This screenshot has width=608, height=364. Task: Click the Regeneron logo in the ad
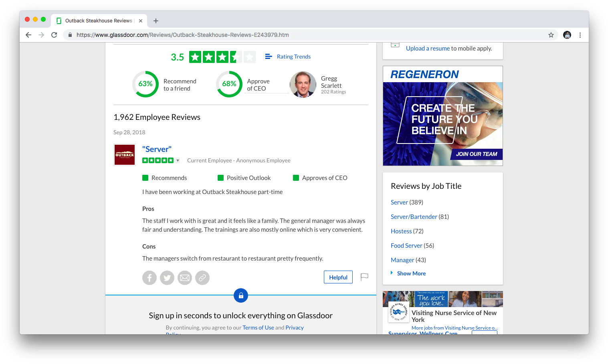point(424,75)
